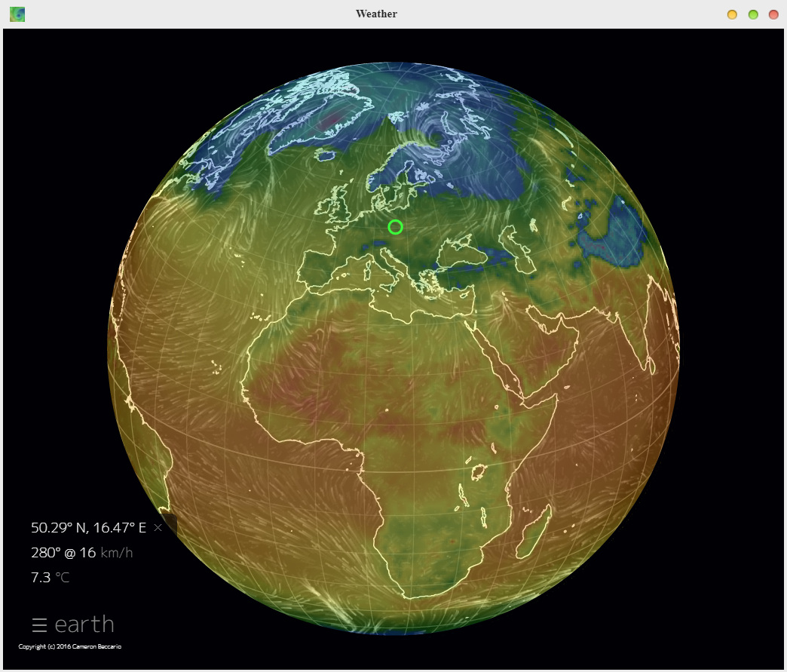Viewport: 787px width, 672px height.
Task: Open the hamburger menu beside earth
Action: pos(40,624)
